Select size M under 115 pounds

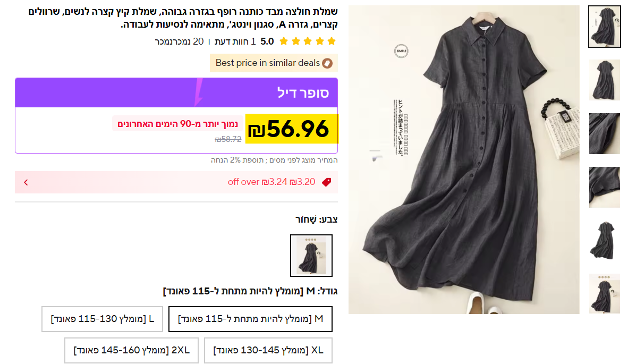tap(250, 319)
